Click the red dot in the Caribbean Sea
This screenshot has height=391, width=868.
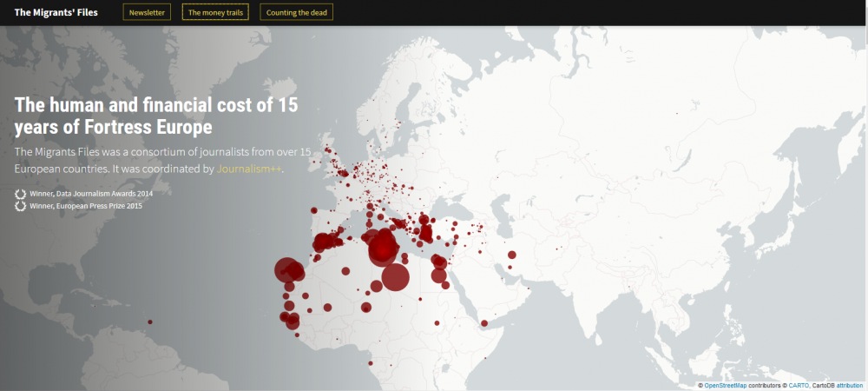point(151,322)
